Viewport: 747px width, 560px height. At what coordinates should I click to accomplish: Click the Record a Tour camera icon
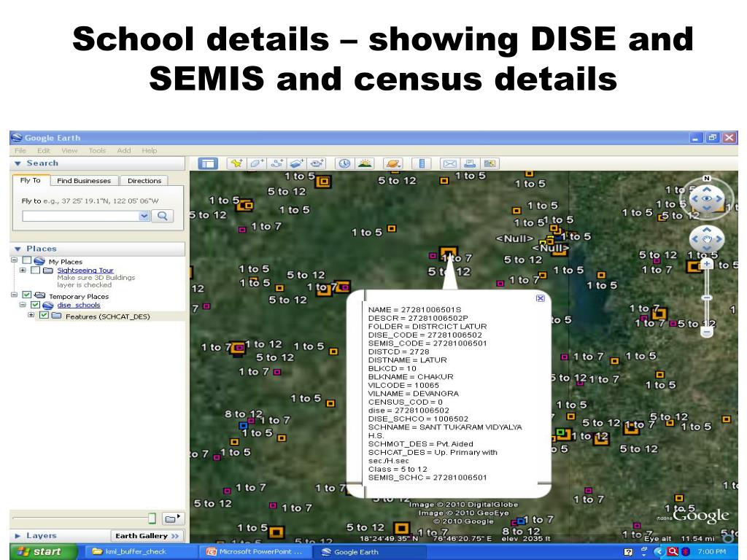(317, 164)
